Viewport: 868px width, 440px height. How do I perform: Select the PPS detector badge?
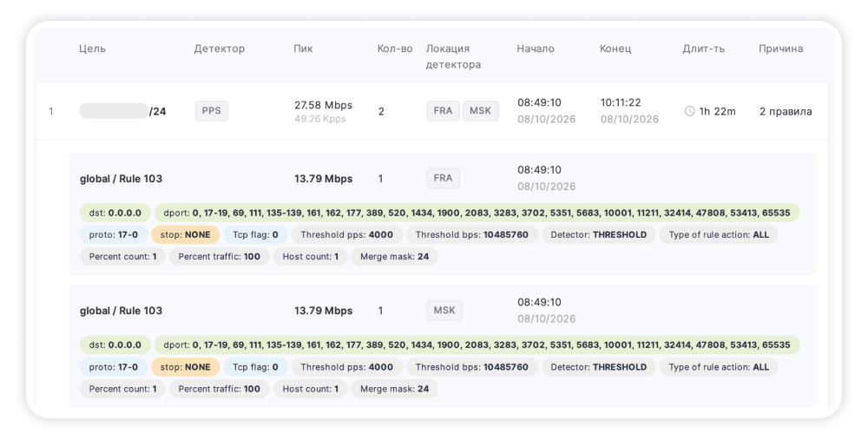[212, 111]
